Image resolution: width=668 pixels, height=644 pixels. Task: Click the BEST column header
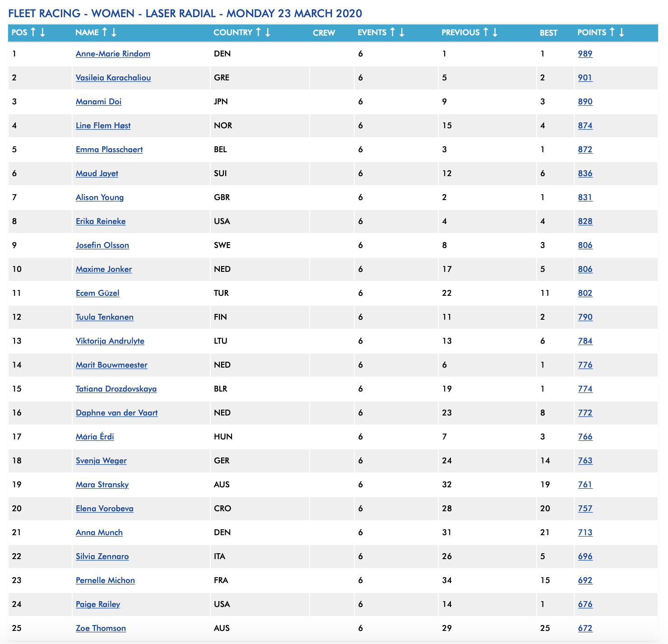click(x=548, y=33)
